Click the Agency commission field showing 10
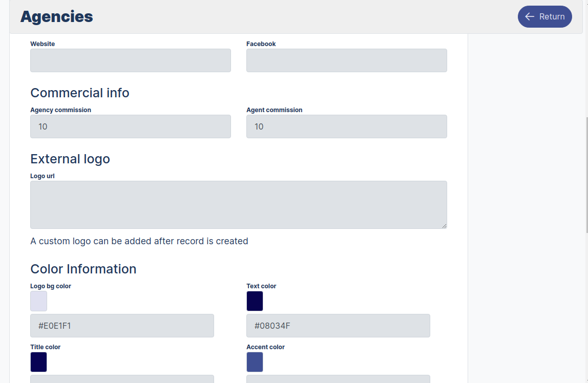 click(130, 126)
